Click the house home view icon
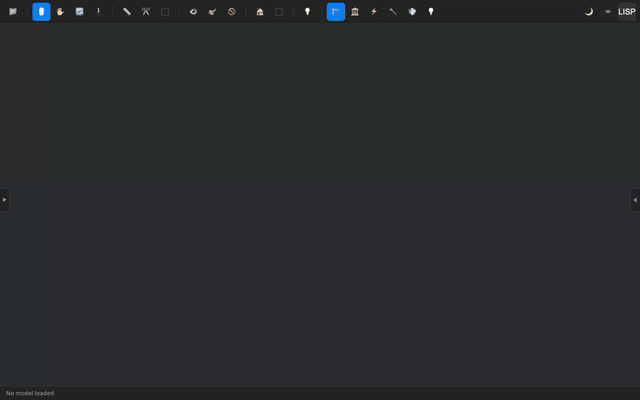This screenshot has height=400, width=640. (x=260, y=11)
